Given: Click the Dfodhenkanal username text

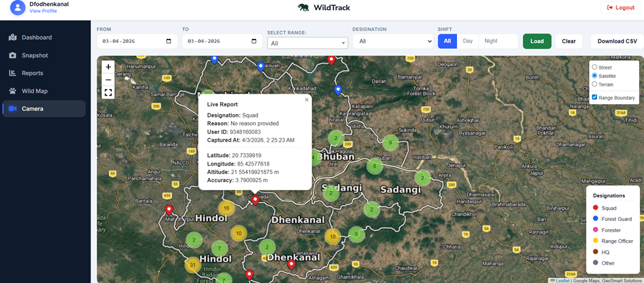Looking at the screenshot, I should [x=50, y=4].
